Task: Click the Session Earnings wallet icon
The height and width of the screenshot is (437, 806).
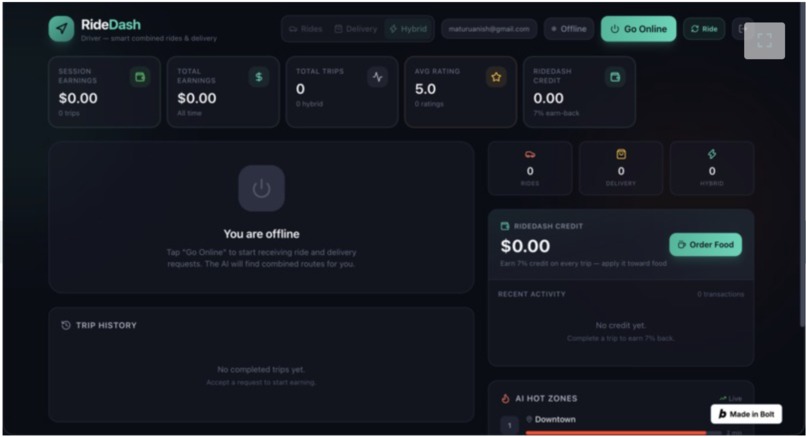Action: click(x=140, y=77)
